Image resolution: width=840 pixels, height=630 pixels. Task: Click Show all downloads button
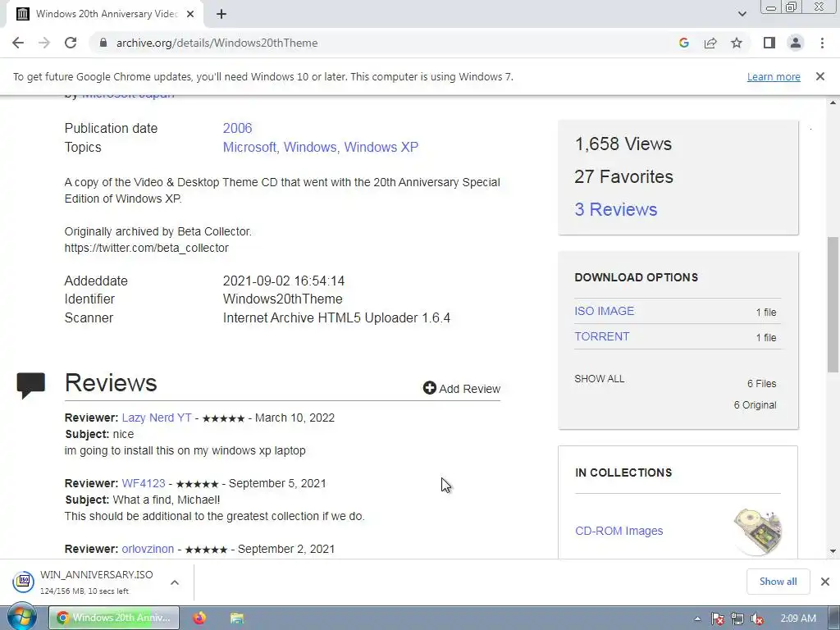pos(778,582)
